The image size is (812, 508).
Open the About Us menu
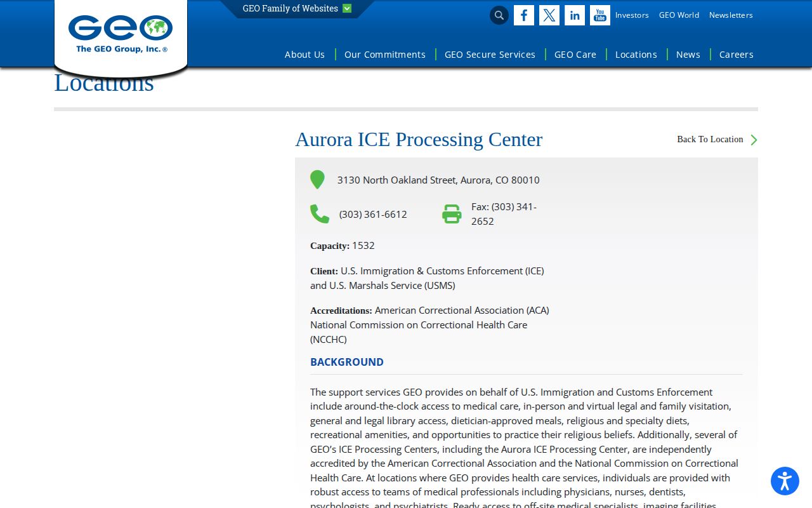pyautogui.click(x=304, y=55)
